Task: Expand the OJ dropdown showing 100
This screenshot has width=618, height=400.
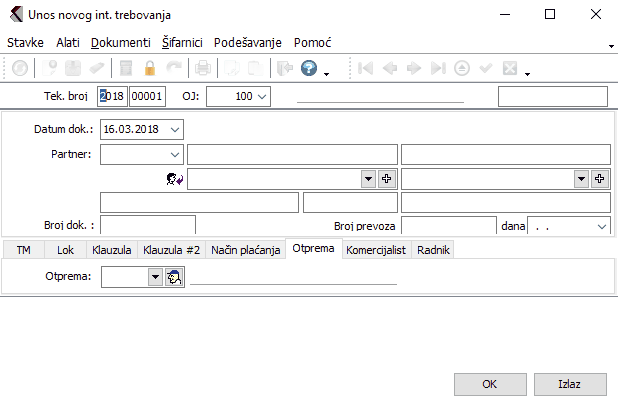Action: point(262,96)
